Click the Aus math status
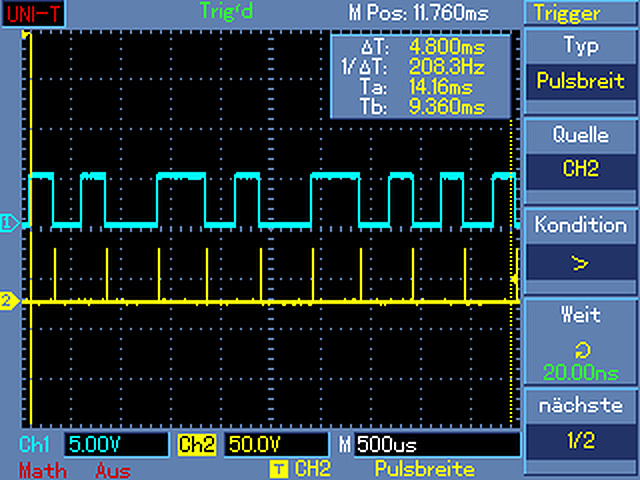Screen dimensions: 640x480 point(113,471)
